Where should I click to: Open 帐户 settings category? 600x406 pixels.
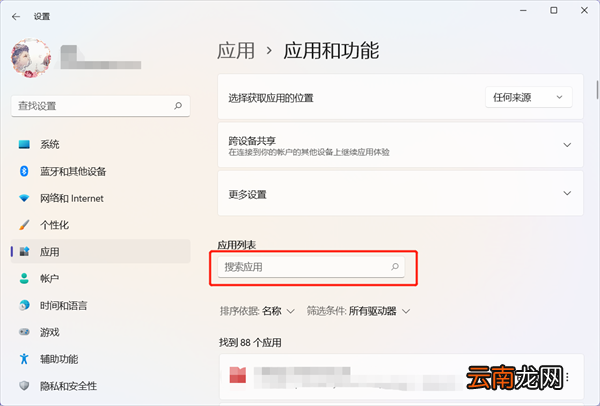tap(101, 279)
